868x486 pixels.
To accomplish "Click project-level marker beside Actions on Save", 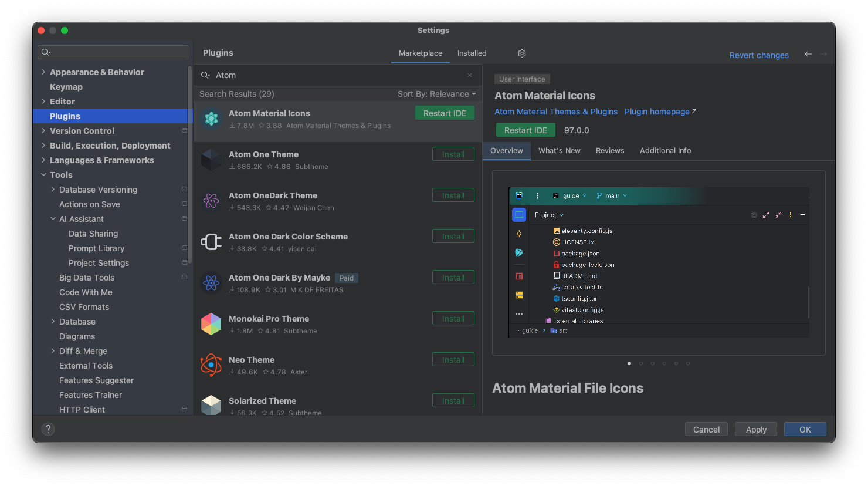I will tap(184, 204).
